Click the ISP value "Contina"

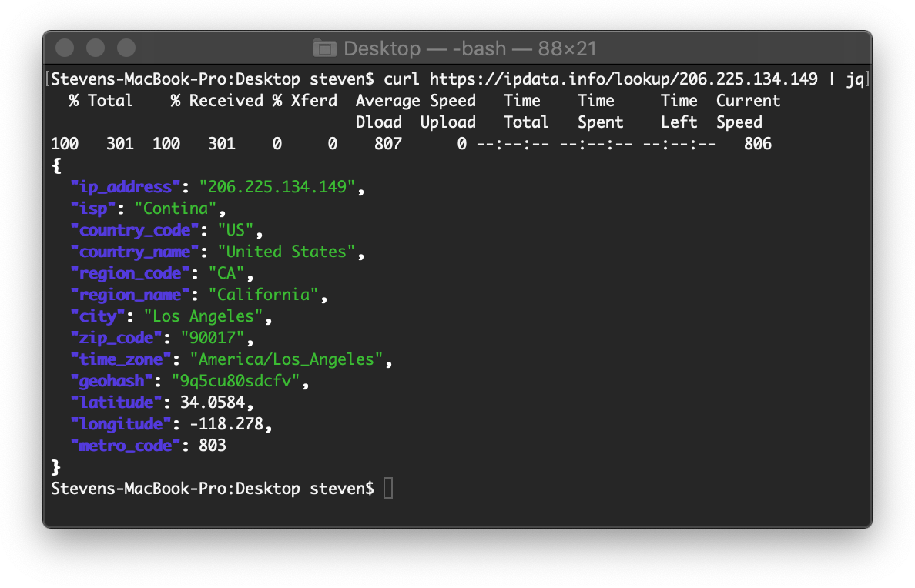[x=176, y=209]
